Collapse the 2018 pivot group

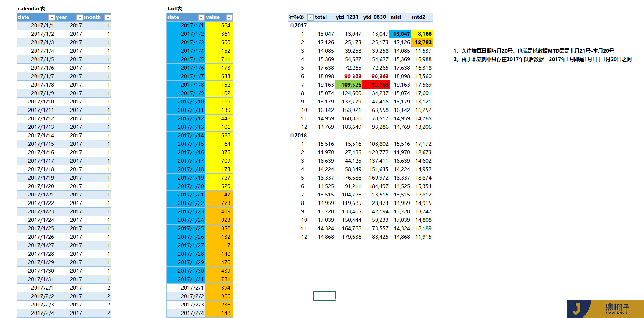click(292, 135)
